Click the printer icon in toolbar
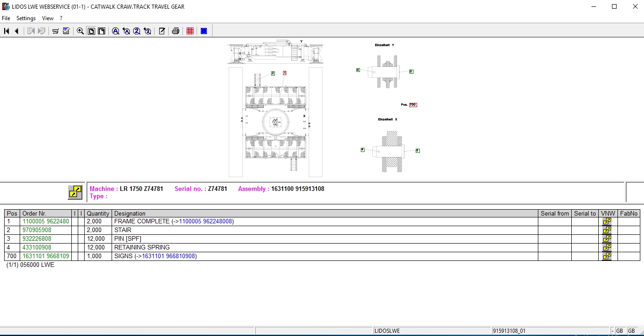The width and height of the screenshot is (644, 336). (175, 31)
